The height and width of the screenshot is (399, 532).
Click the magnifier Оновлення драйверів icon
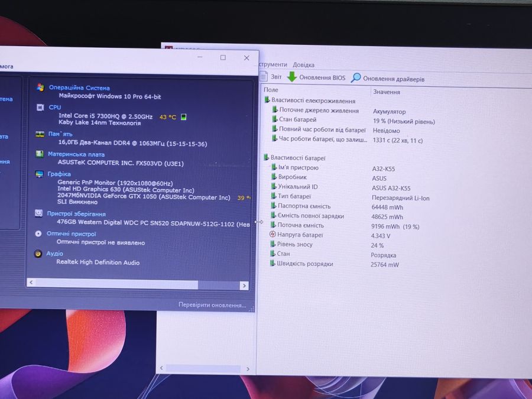point(356,77)
